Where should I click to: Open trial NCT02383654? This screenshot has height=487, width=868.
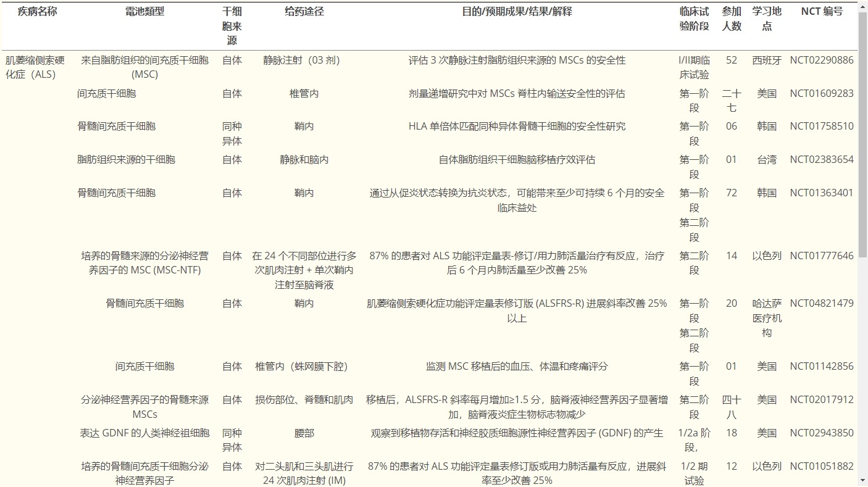click(x=821, y=159)
